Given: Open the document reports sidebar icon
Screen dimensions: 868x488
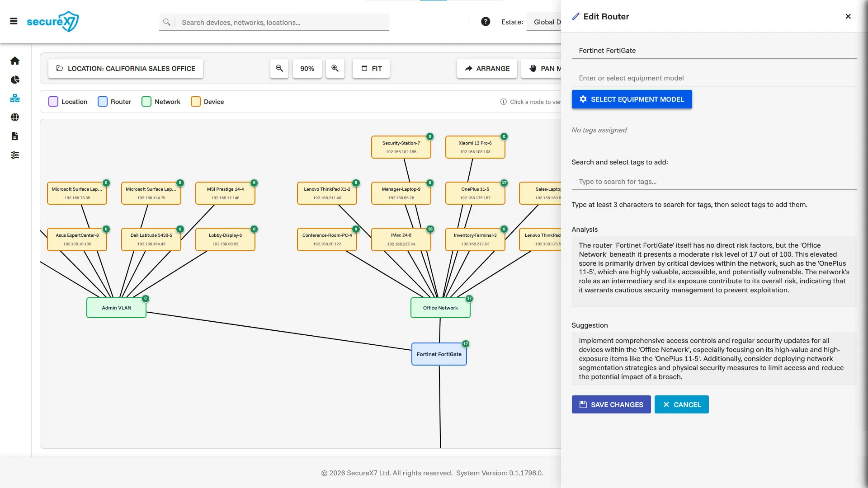Looking at the screenshot, I should 15,136.
